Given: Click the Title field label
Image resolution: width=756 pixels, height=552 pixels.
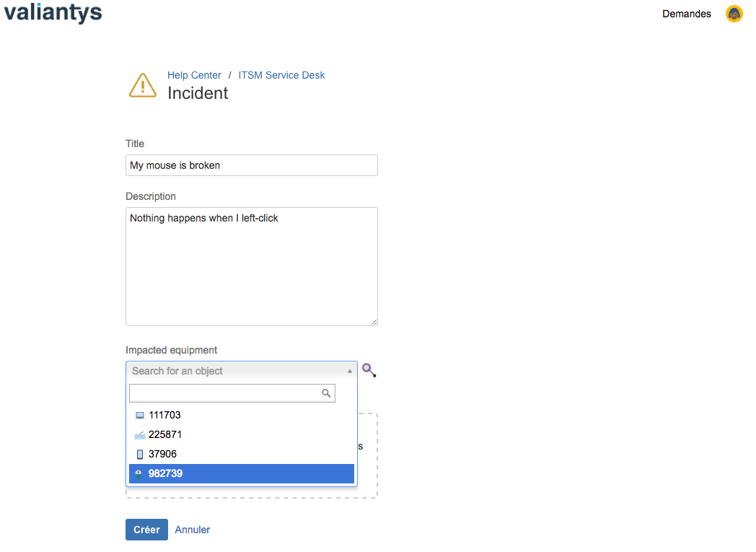Looking at the screenshot, I should pyautogui.click(x=135, y=144).
